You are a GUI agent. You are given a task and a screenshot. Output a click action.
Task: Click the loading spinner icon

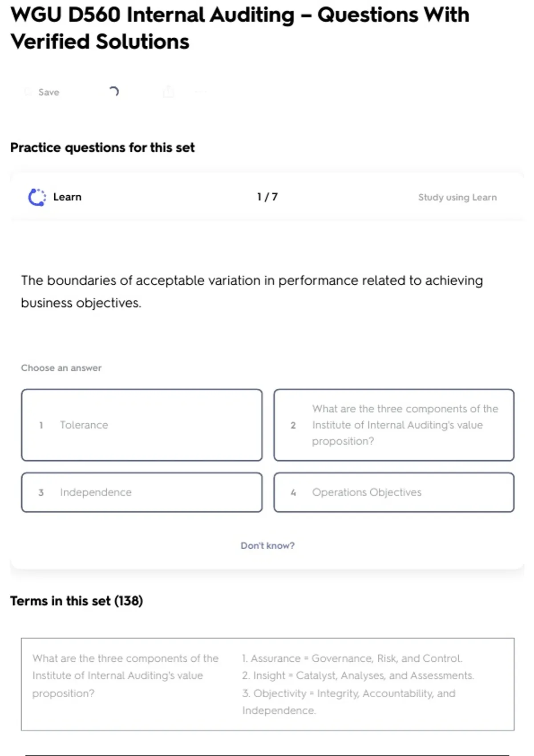tap(114, 92)
